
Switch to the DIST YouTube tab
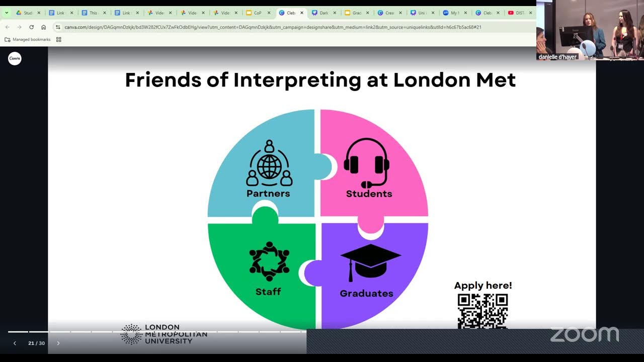pyautogui.click(x=520, y=13)
